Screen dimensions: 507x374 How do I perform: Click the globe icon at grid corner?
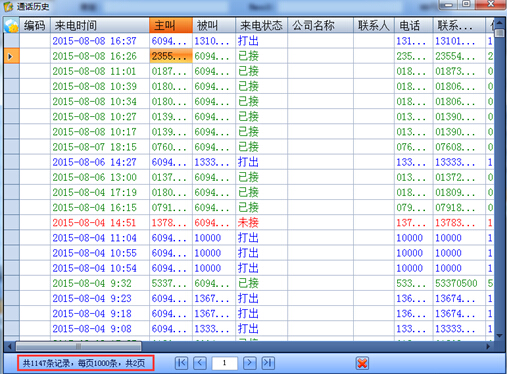[x=12, y=26]
